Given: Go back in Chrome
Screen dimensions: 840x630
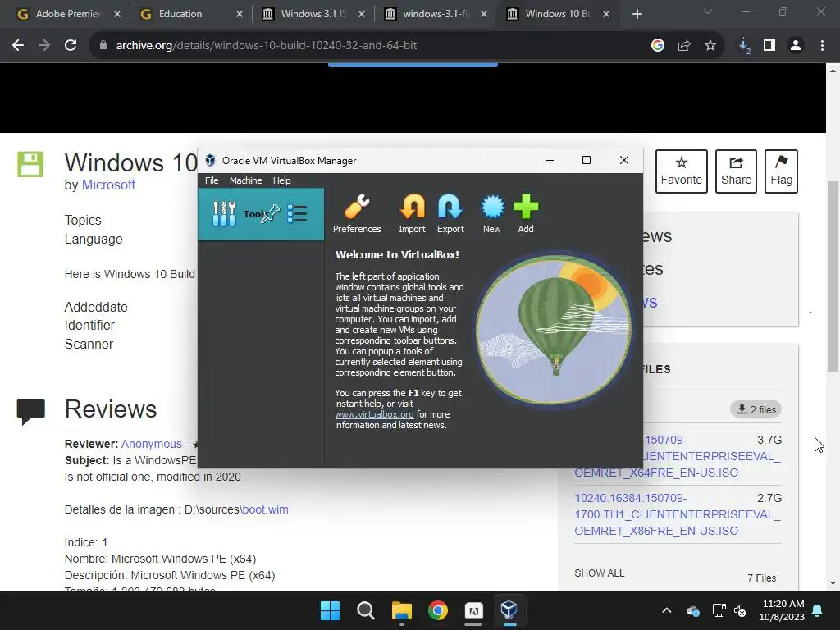Looking at the screenshot, I should click(18, 46).
